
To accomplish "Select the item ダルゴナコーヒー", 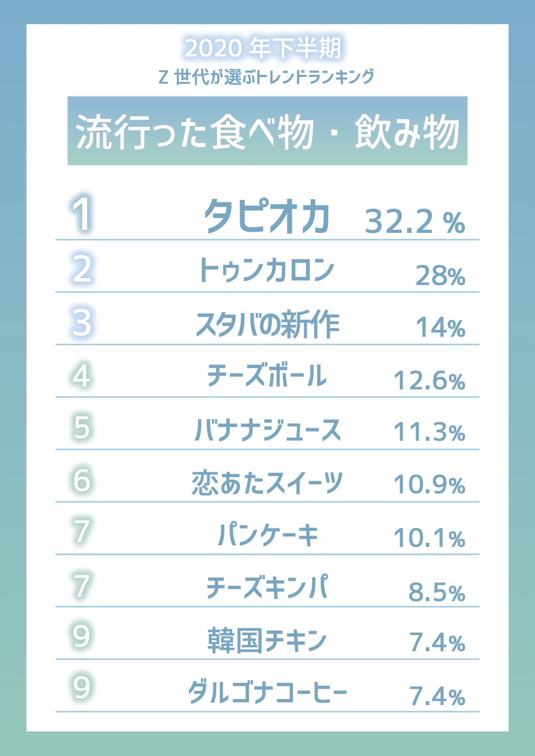I will click(x=267, y=692).
